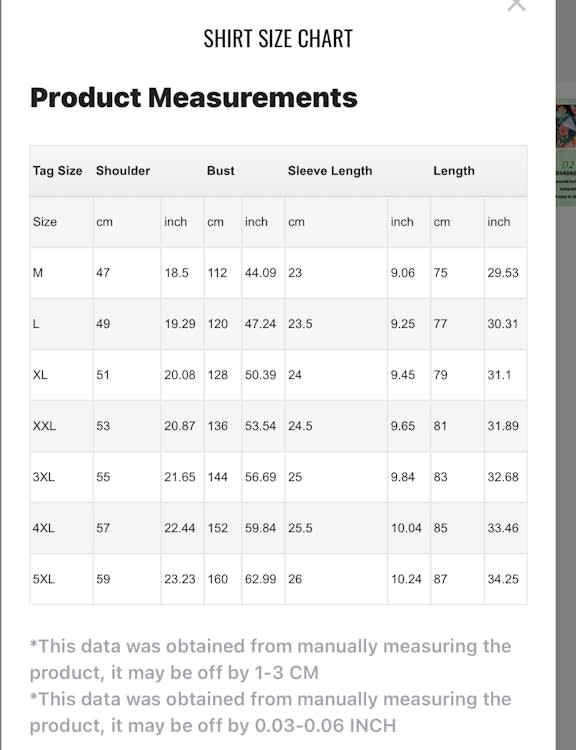This screenshot has height=750, width=576.
Task: Select the L size row label
Action: tap(36, 324)
